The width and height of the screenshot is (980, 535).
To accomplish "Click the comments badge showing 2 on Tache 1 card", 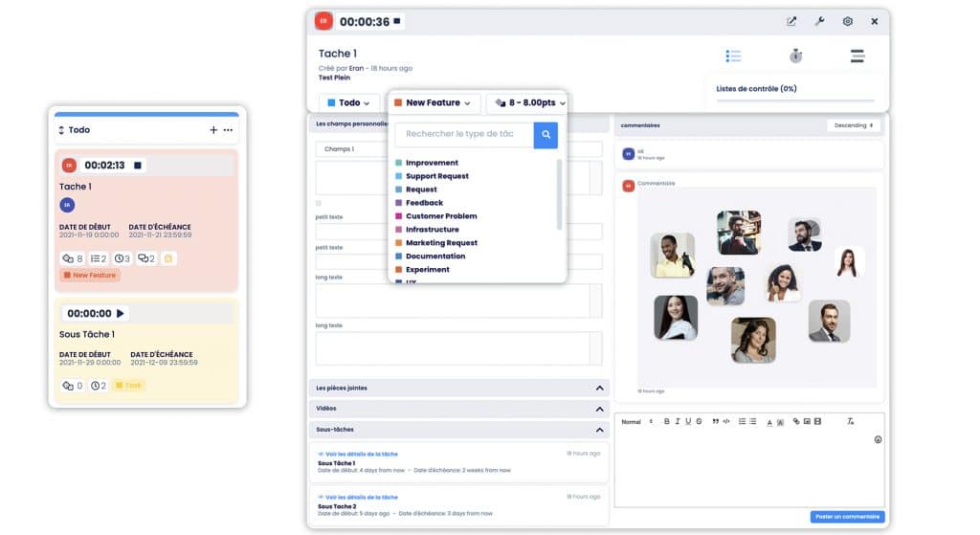I will [x=146, y=258].
